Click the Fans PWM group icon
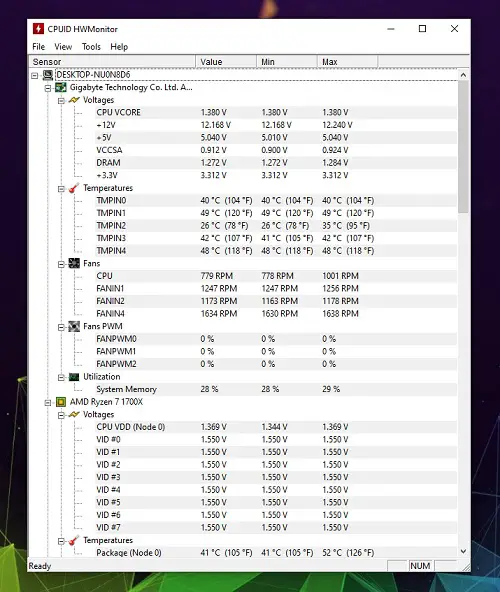 coord(74,326)
